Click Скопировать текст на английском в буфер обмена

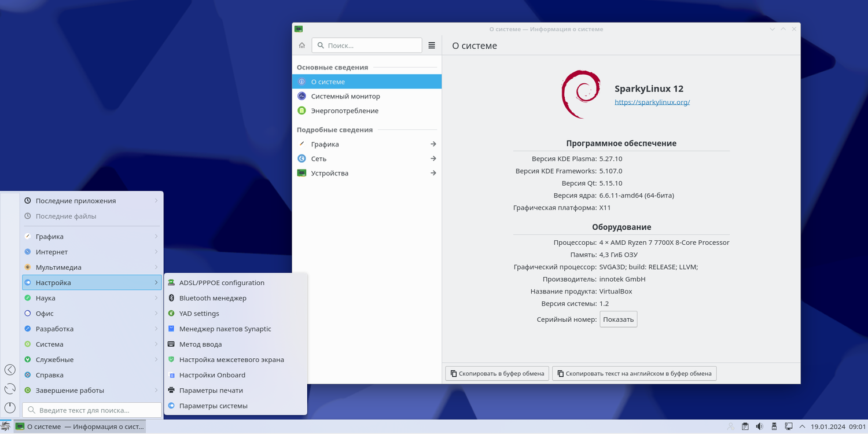tap(634, 373)
